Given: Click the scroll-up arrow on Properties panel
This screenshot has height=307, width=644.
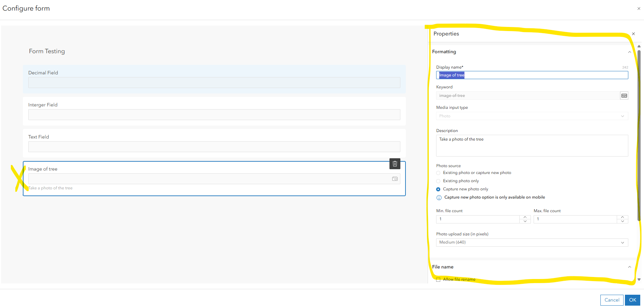Looking at the screenshot, I should click(x=639, y=46).
